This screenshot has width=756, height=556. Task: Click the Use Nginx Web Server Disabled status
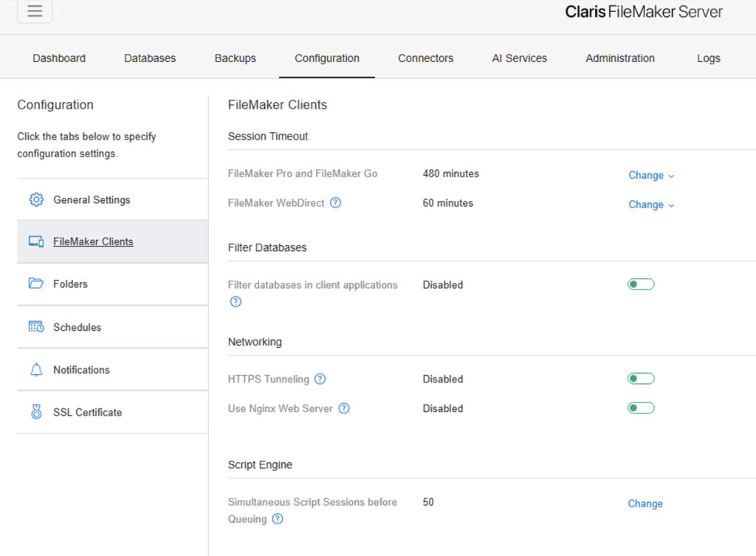point(443,408)
